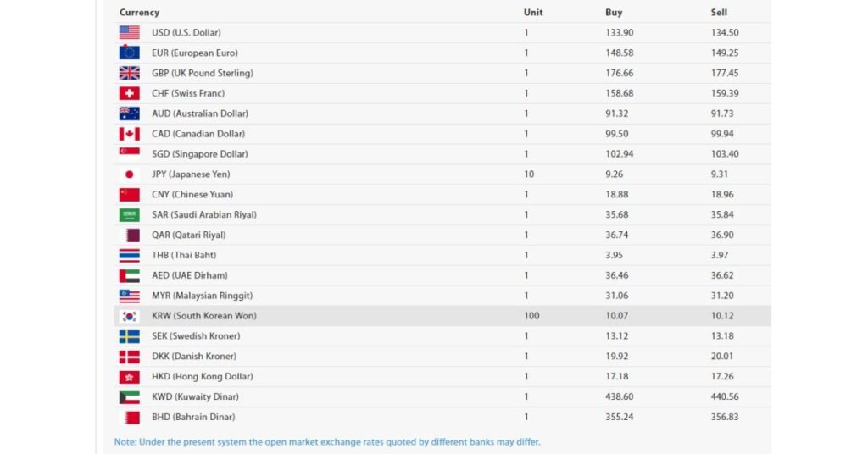Select the South Korean flag icon

(x=129, y=316)
